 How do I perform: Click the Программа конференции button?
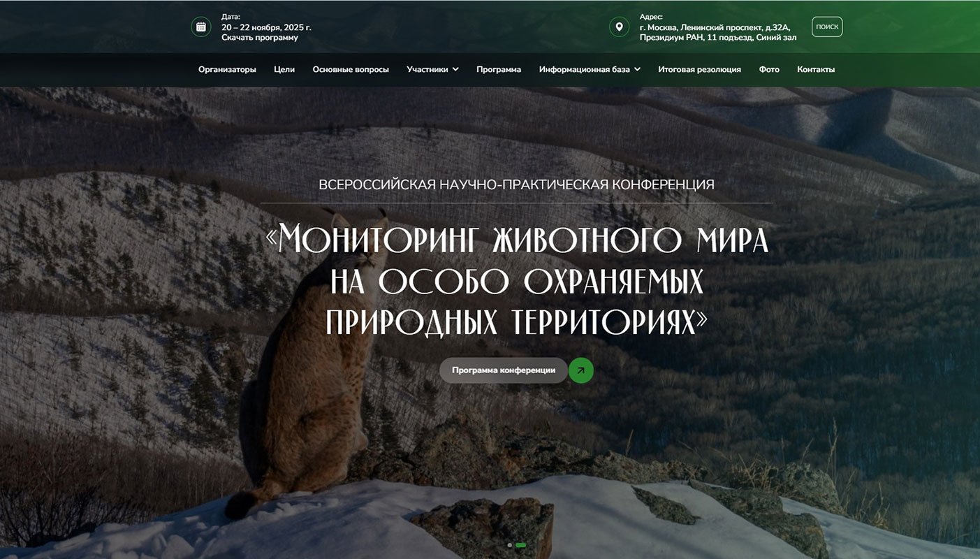(x=504, y=370)
